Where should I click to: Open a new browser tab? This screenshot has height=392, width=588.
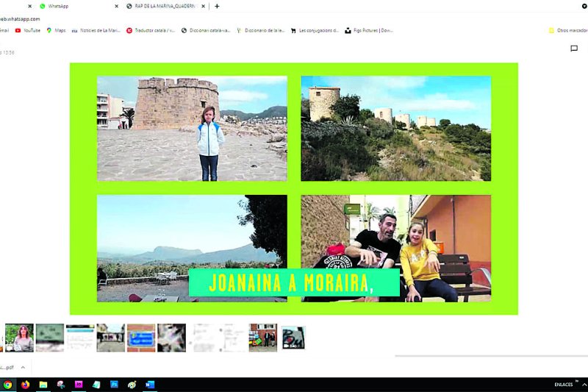pos(217,6)
